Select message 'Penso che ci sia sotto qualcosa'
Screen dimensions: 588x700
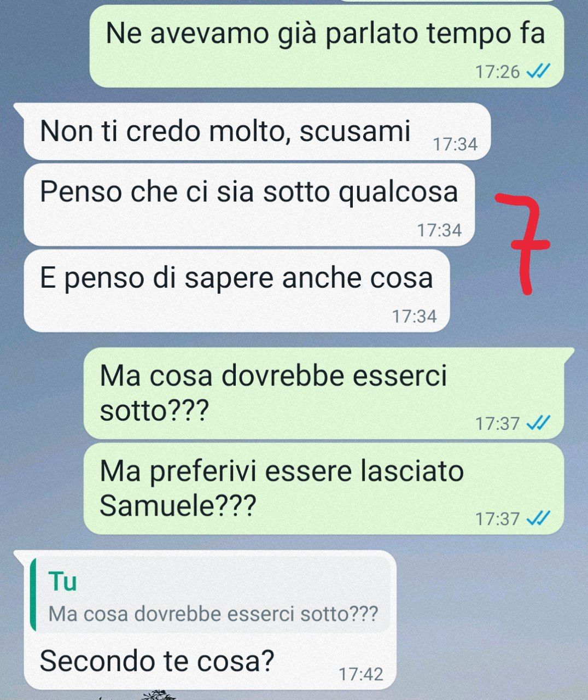coord(249,205)
